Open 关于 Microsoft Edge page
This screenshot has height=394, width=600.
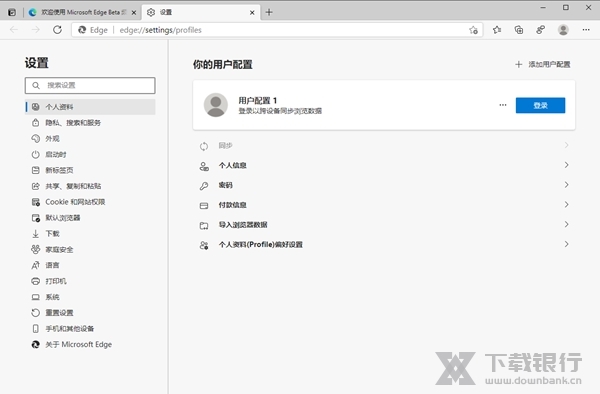point(90,345)
